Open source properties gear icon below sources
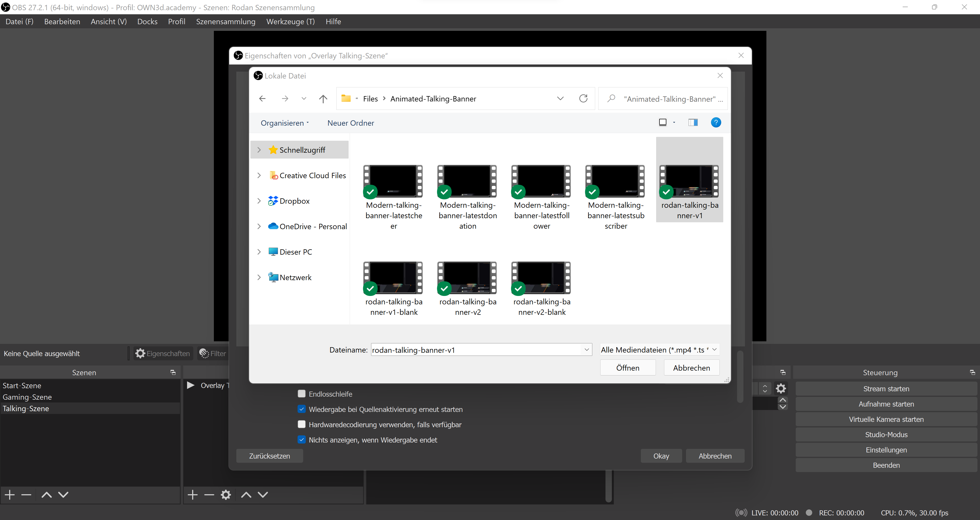This screenshot has height=520, width=980. tap(226, 495)
